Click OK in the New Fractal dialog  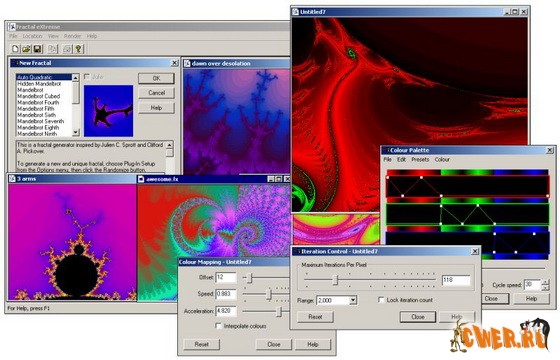coord(156,78)
